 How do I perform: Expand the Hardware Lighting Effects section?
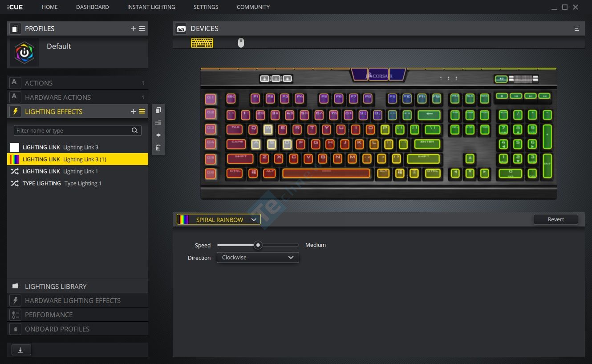tap(77, 301)
